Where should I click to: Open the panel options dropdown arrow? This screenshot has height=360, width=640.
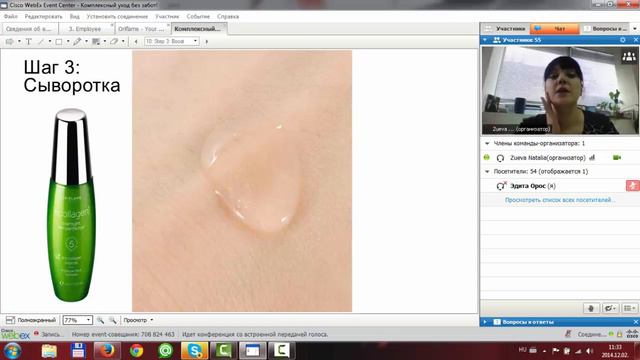(x=635, y=29)
